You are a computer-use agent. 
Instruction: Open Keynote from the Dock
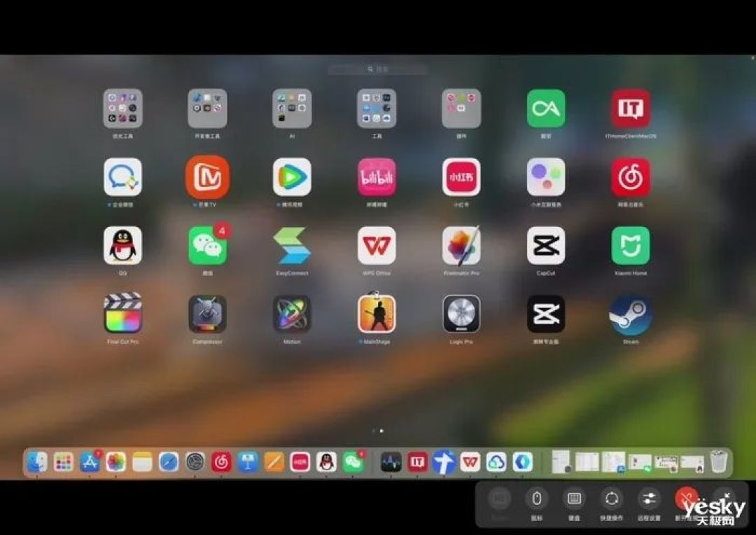pyautogui.click(x=248, y=462)
